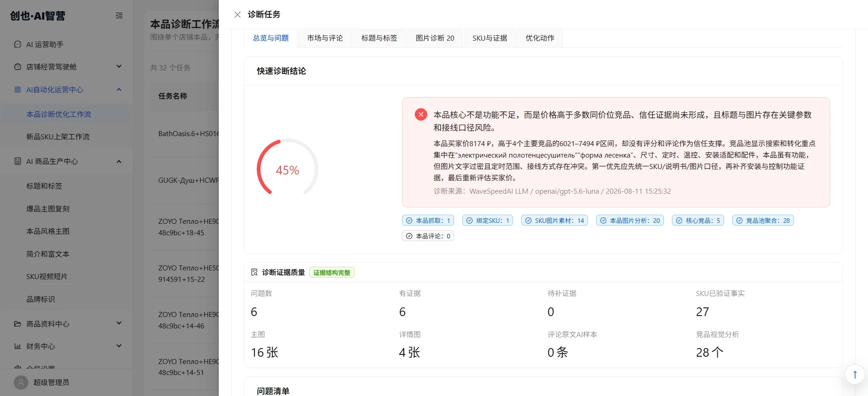Click the check icon on 本品评论 tag
Screen dimensions: 868x396
point(409,236)
